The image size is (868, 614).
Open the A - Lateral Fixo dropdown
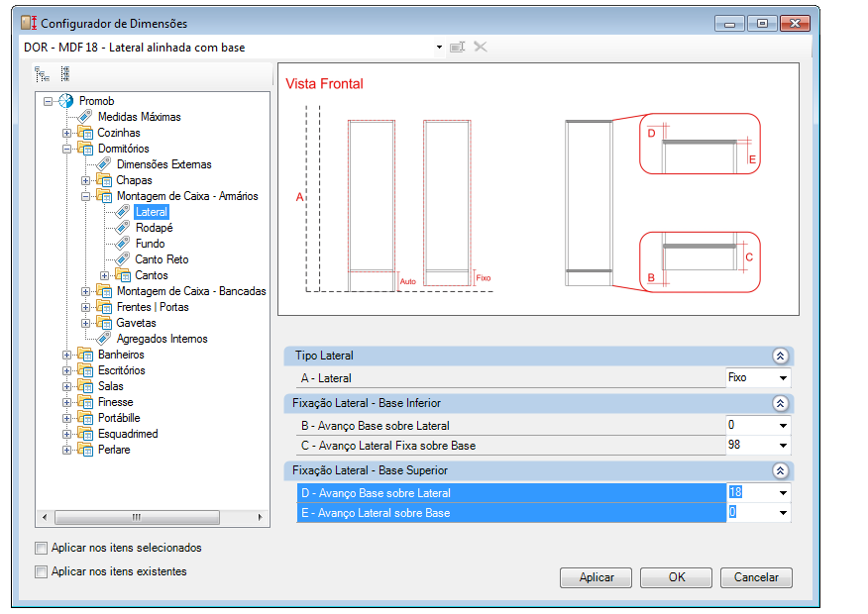pyautogui.click(x=783, y=378)
